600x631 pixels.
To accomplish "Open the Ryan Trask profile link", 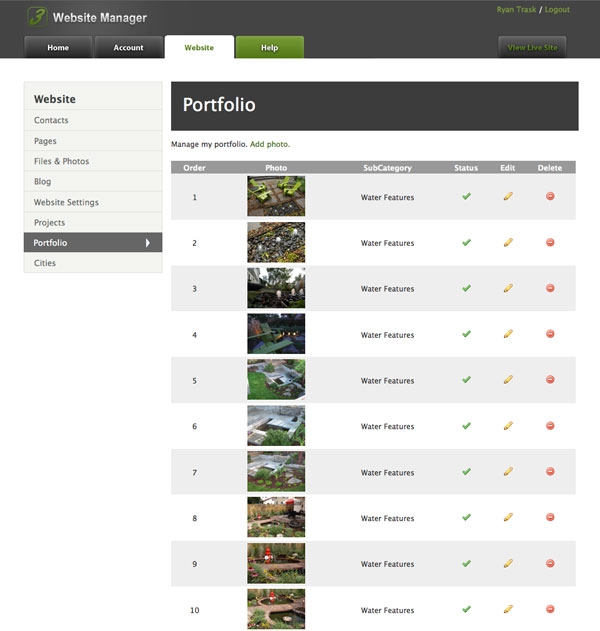I will (516, 10).
